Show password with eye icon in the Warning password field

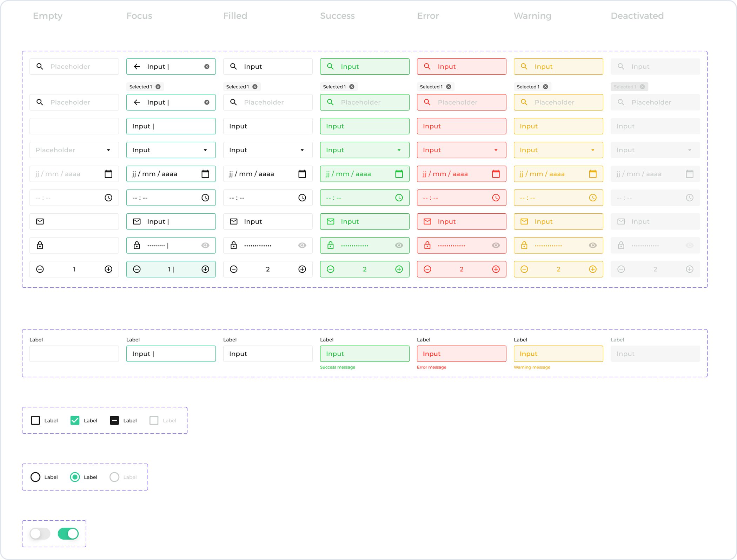click(593, 245)
